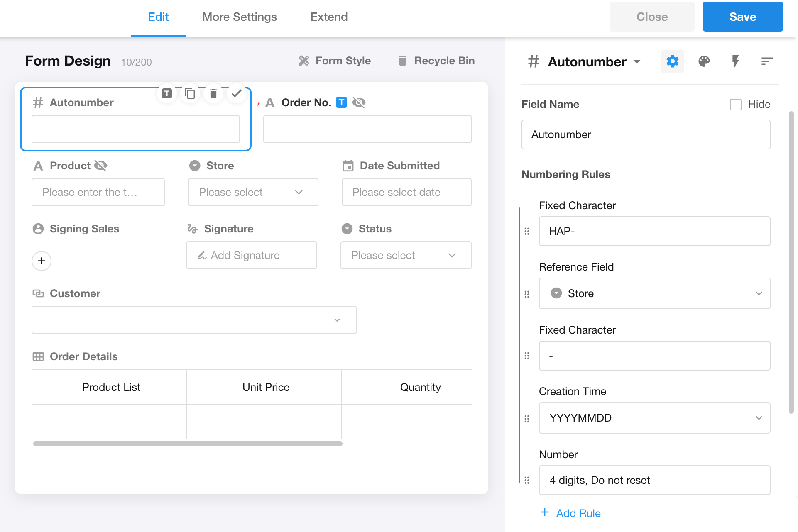Switch to the More Settings tab
This screenshot has width=798, height=532.
239,17
